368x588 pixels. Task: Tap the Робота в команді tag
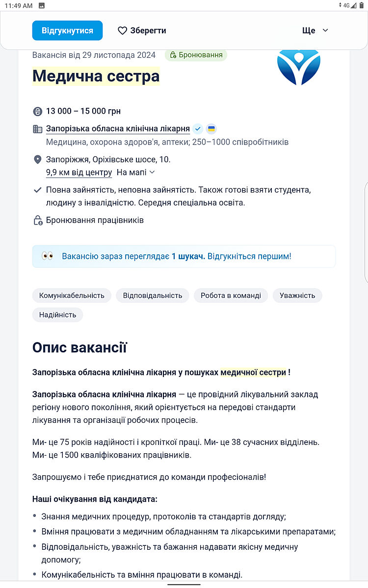(x=231, y=295)
